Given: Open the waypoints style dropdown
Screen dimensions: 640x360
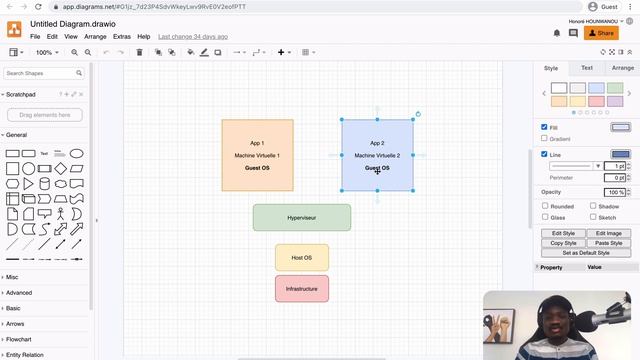Looking at the screenshot, I should click(259, 52).
